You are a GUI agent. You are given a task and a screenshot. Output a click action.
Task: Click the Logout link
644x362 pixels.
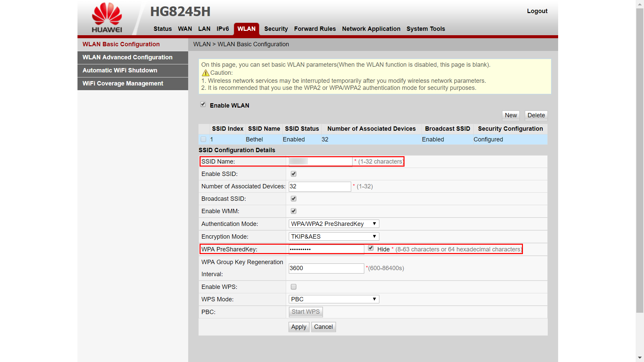[x=537, y=11]
